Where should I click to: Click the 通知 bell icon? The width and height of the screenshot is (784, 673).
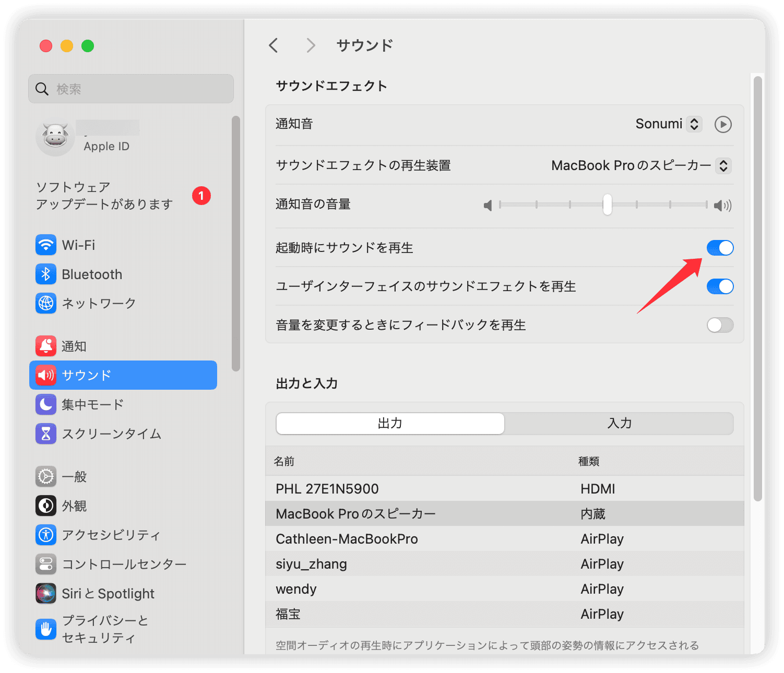[46, 346]
